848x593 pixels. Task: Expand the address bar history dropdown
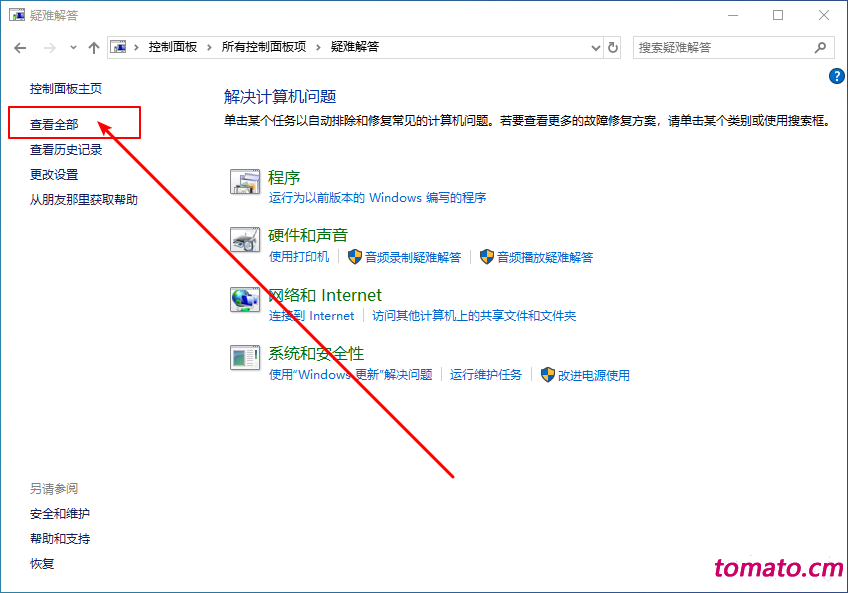pyautogui.click(x=595, y=48)
